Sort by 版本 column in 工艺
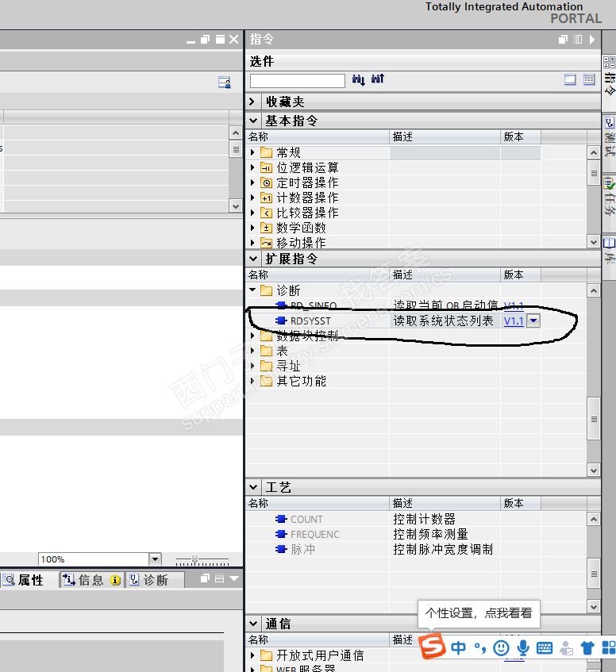Screen dimensions: 616x672 (x=521, y=503)
